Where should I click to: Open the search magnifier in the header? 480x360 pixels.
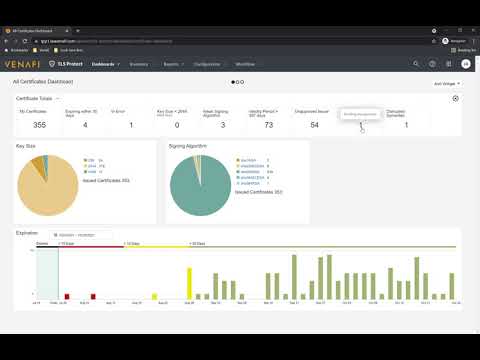click(x=416, y=64)
